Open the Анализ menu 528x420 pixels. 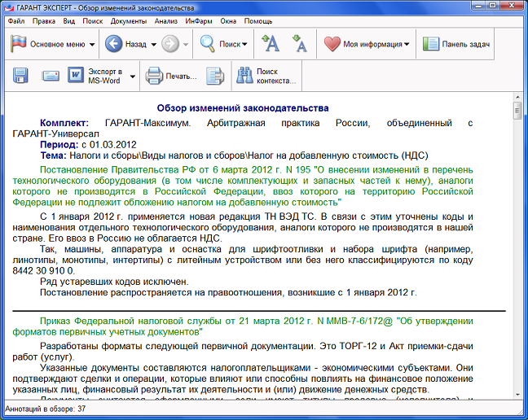[x=165, y=20]
